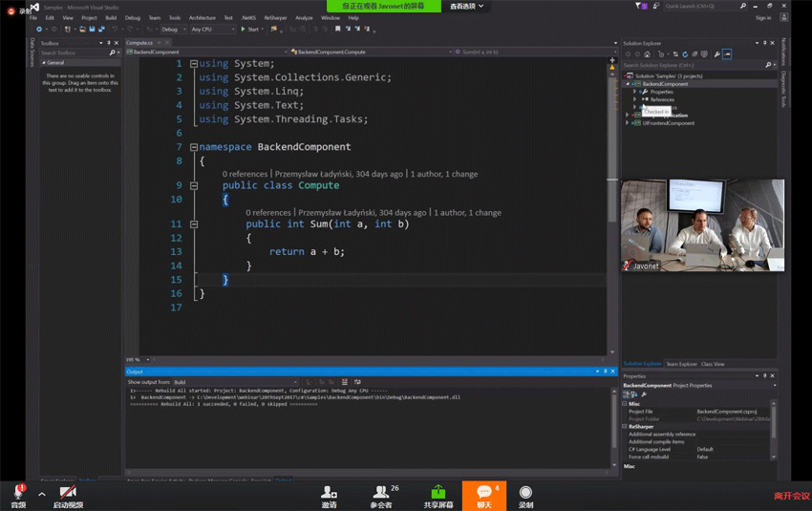Screen dimensions: 812x511
Task: Open the BackendComponent project navigation dropdown
Action: tap(207, 52)
